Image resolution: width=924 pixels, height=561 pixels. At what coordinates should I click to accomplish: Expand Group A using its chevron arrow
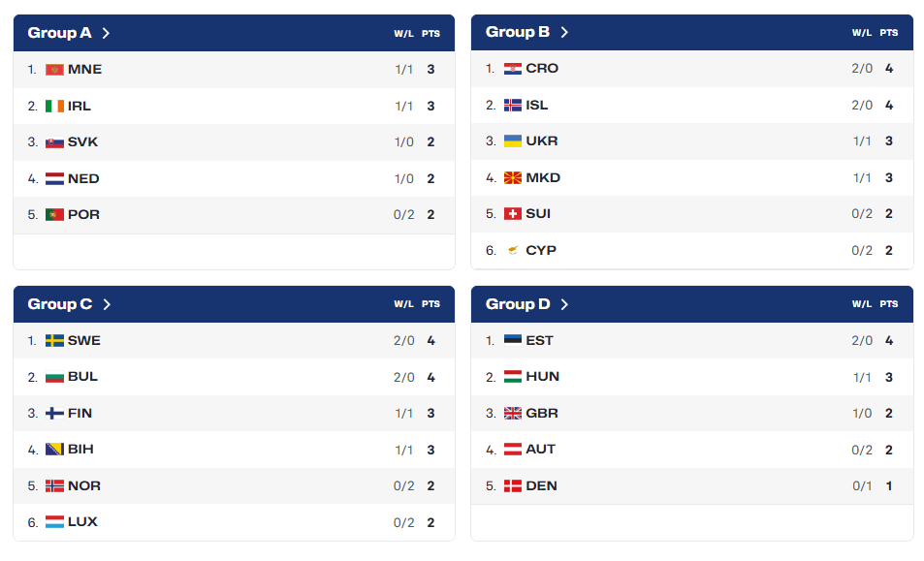click(106, 33)
